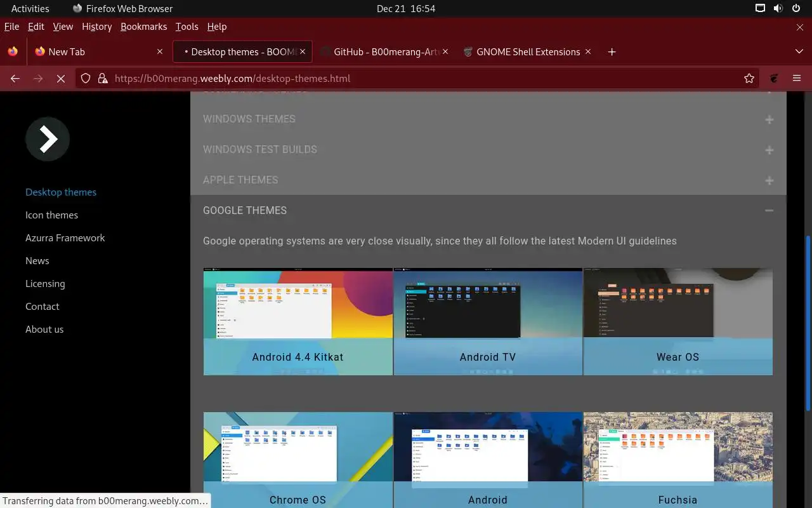Image resolution: width=812 pixels, height=508 pixels.
Task: Go to Azurra Framework page
Action: [65, 237]
